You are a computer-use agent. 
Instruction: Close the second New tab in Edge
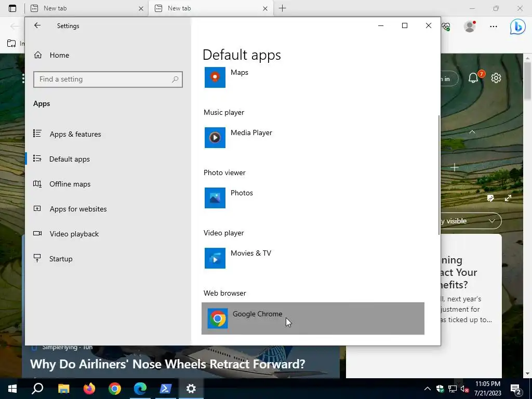pyautogui.click(x=265, y=8)
